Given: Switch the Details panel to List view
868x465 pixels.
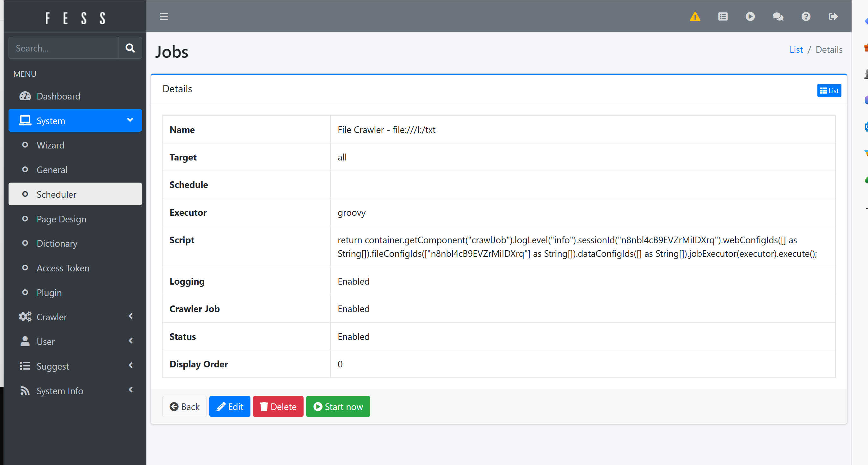Looking at the screenshot, I should tap(829, 90).
